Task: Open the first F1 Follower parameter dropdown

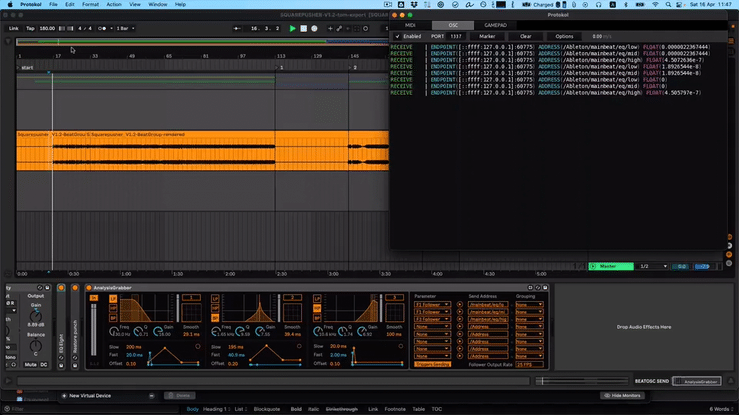Action: (x=432, y=305)
